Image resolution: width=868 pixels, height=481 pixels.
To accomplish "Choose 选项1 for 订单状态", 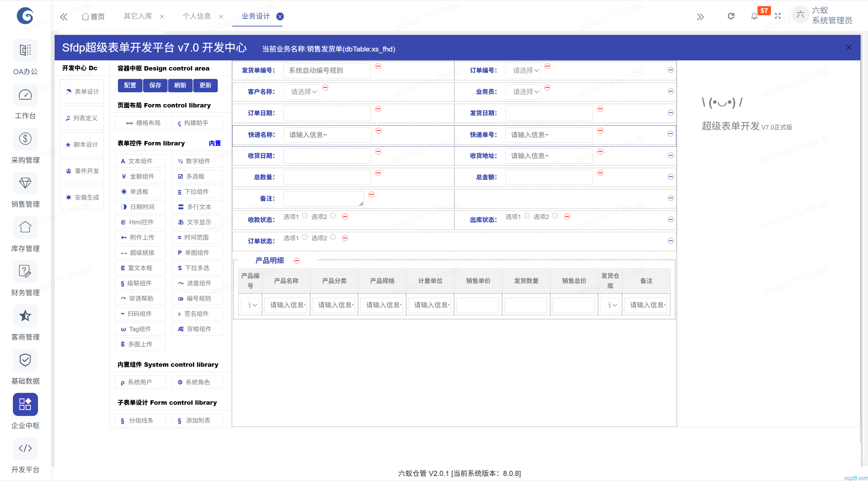I will tap(304, 237).
